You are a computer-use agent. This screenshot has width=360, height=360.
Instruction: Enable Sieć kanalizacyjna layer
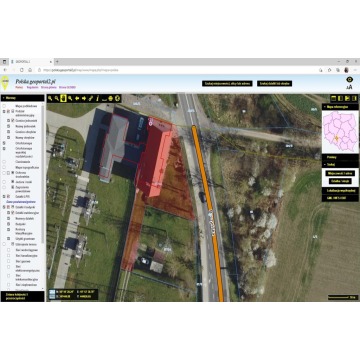pyautogui.click(x=9, y=256)
